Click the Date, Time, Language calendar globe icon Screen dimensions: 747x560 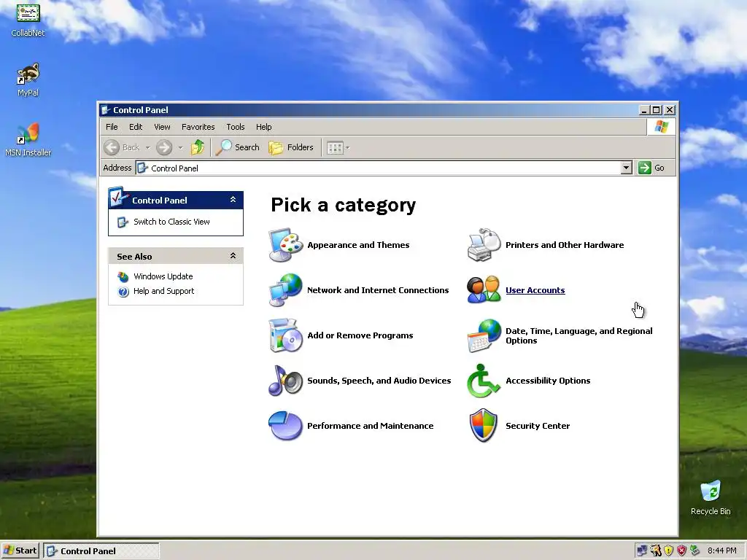click(x=484, y=335)
